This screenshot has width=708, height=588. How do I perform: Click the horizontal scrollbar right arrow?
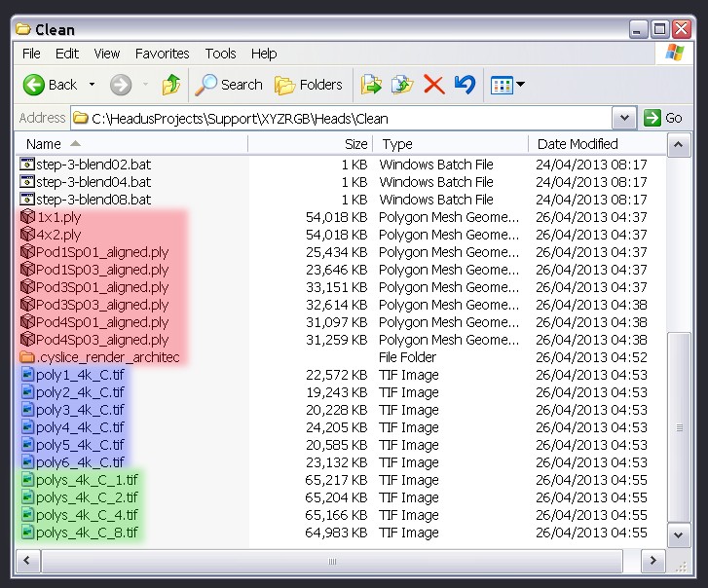(x=652, y=561)
